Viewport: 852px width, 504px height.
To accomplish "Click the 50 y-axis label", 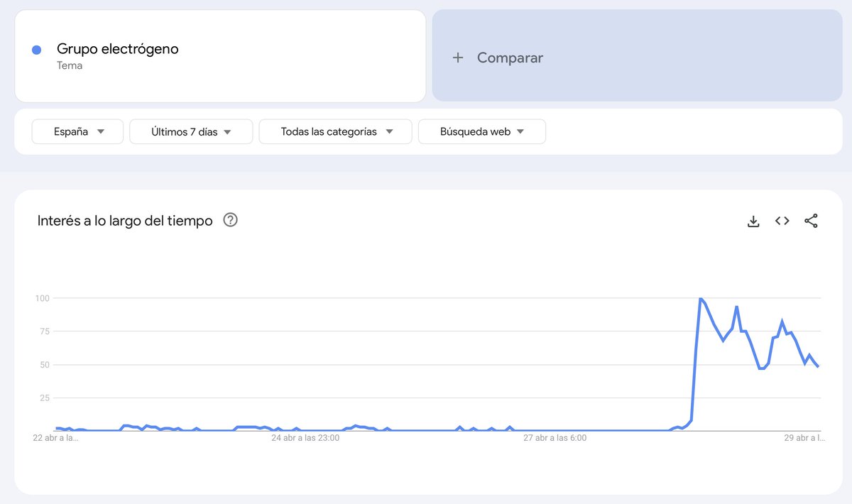I will pos(44,365).
